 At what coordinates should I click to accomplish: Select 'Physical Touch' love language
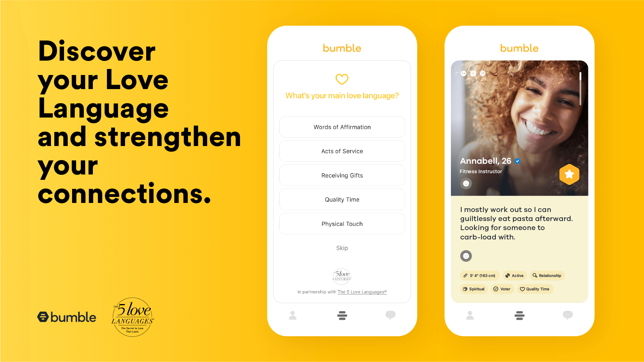[x=342, y=223]
